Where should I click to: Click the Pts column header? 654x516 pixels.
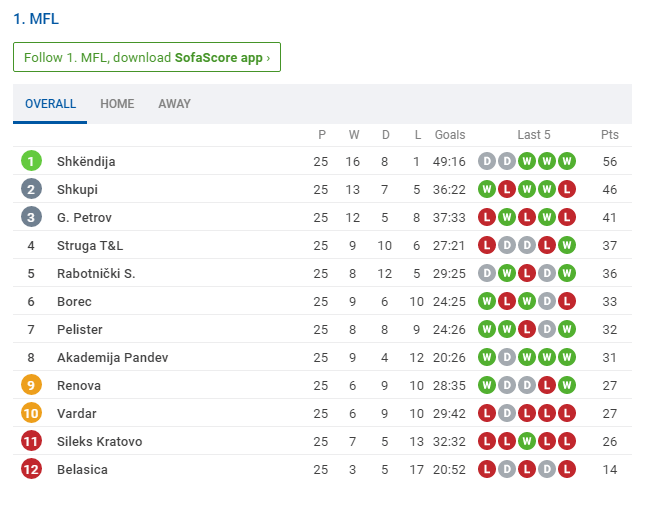[x=609, y=135]
